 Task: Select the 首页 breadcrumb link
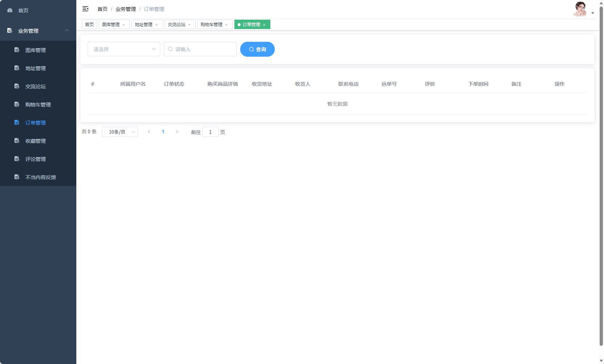102,9
